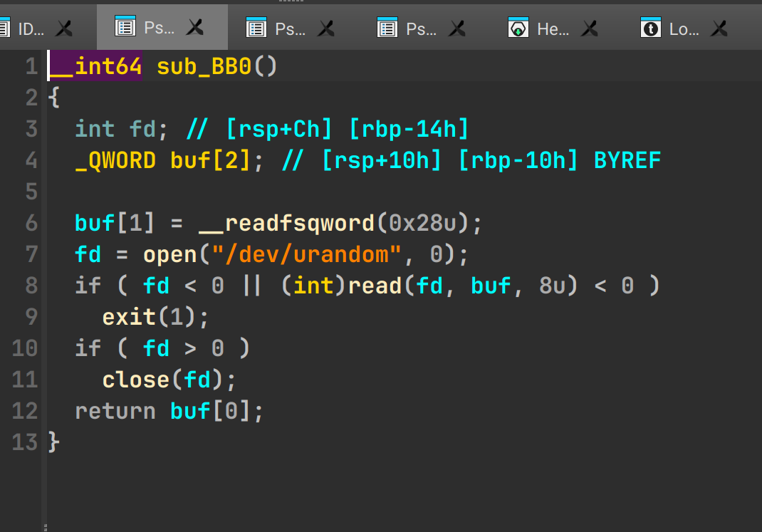Click the Local Types tab icon

(x=649, y=28)
